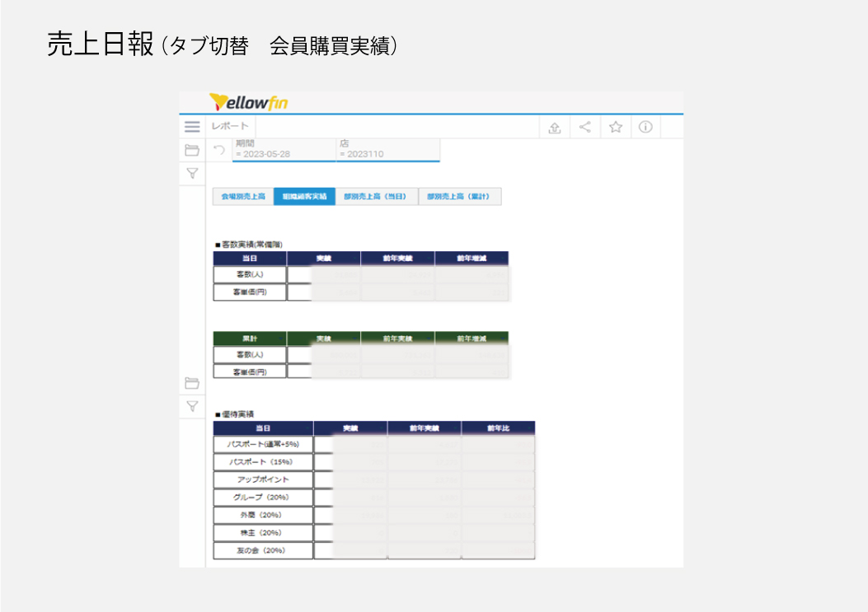Click 客単価(円) cell under the blue 当日 header
868x612 pixels.
point(250,292)
